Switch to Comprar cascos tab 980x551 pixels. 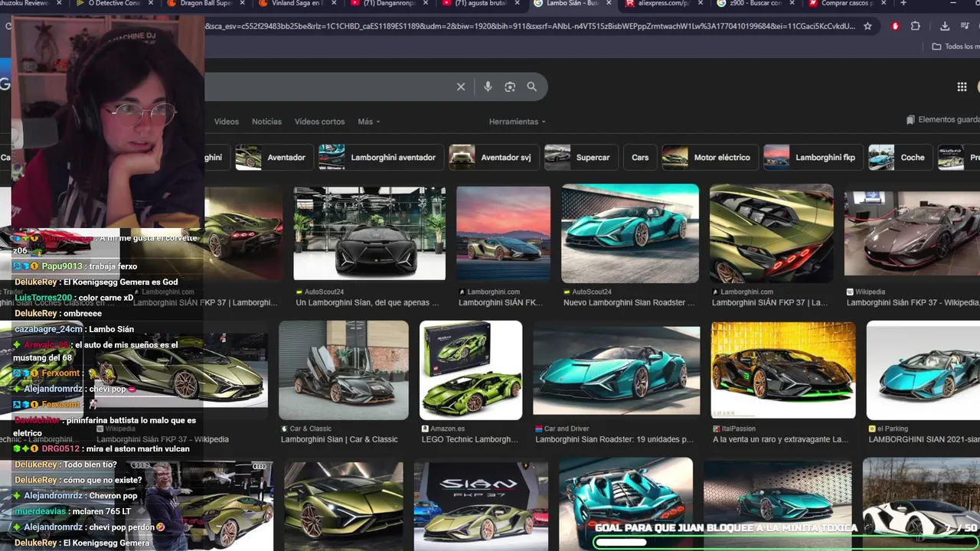click(847, 3)
